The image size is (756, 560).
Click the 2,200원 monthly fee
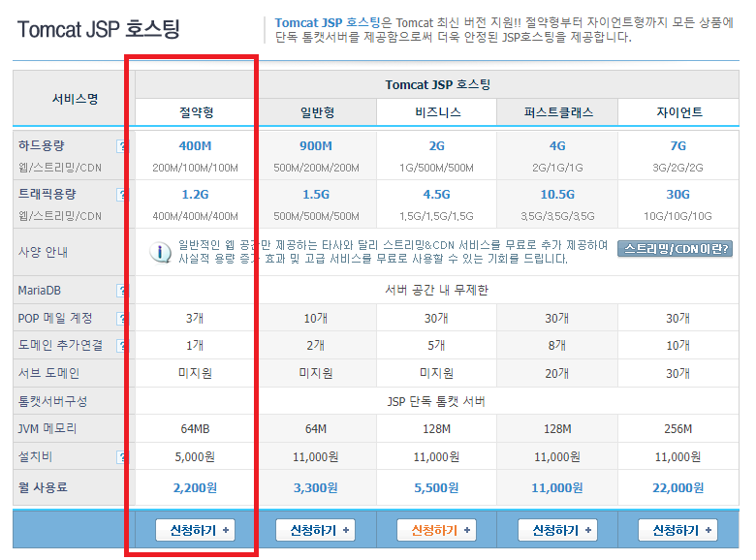pyautogui.click(x=195, y=487)
